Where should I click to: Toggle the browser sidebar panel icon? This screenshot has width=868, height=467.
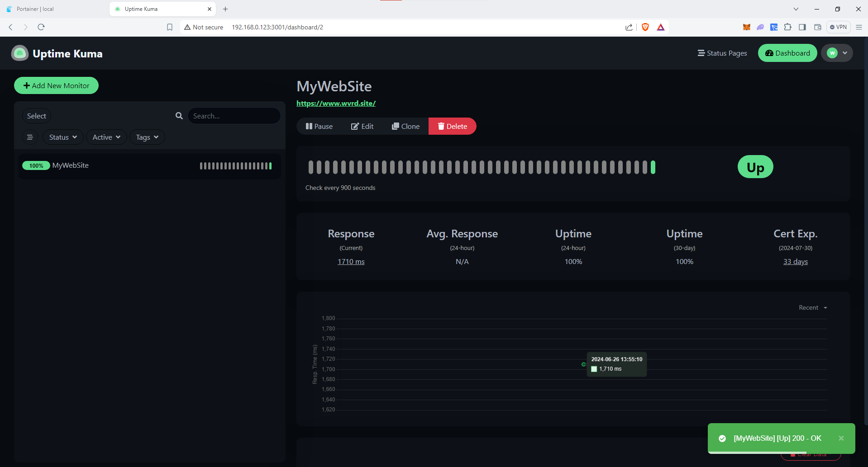point(802,27)
